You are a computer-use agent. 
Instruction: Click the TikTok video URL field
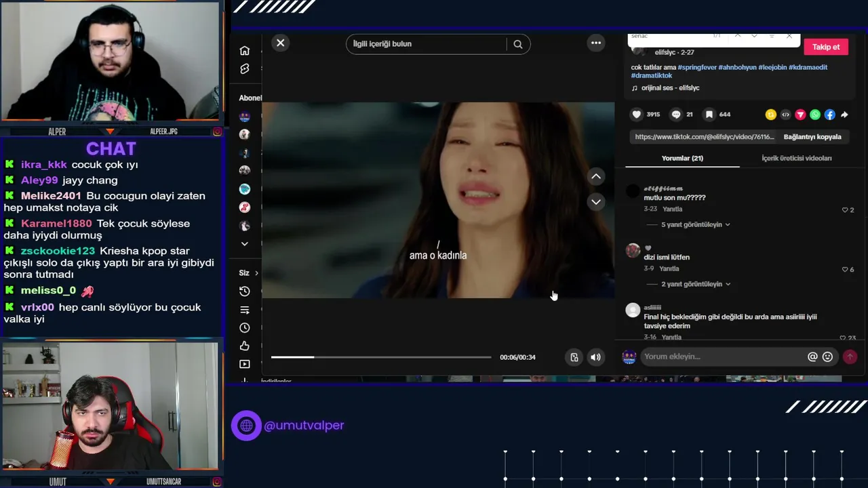tap(704, 137)
